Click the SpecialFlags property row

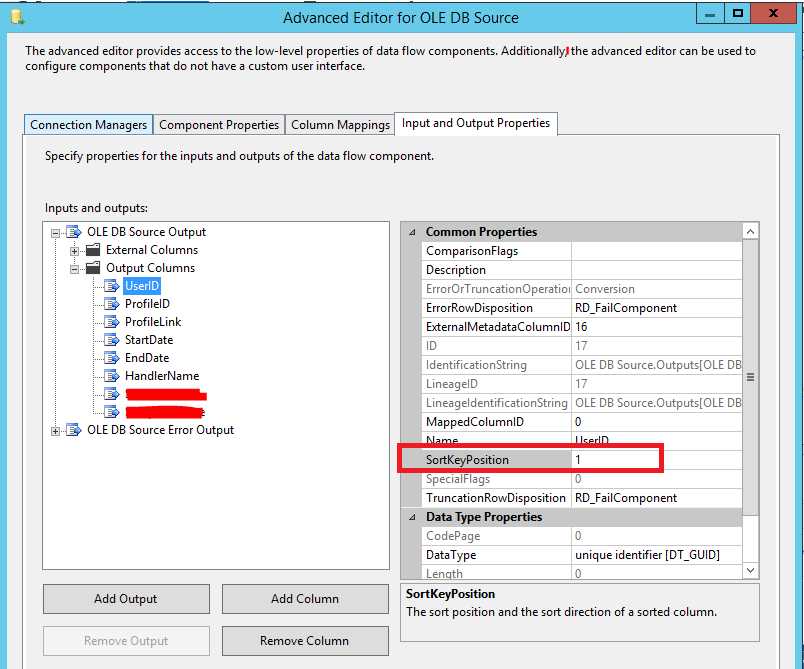pos(582,479)
